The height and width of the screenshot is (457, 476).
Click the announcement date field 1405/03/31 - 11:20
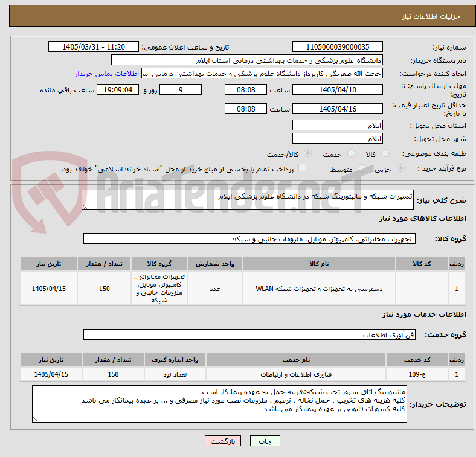(94, 46)
